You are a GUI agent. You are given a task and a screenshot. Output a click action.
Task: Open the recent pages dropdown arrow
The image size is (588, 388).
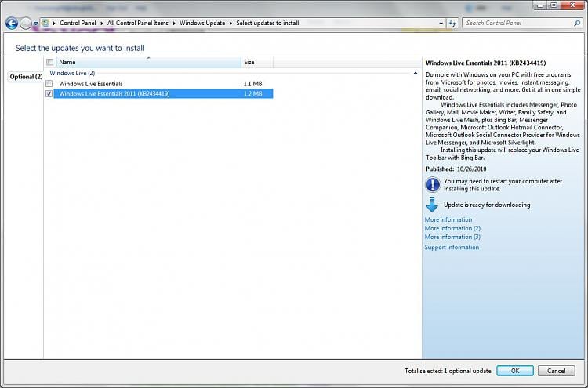click(x=35, y=24)
